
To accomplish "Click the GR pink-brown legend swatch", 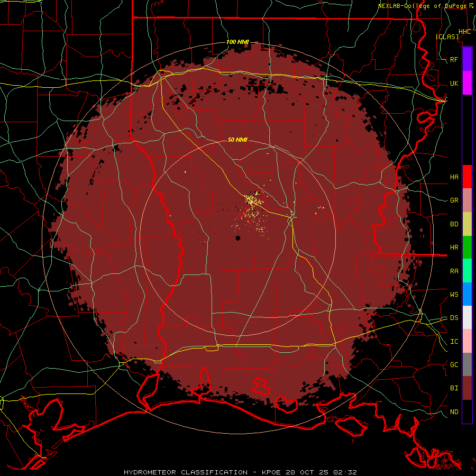I will [467, 200].
